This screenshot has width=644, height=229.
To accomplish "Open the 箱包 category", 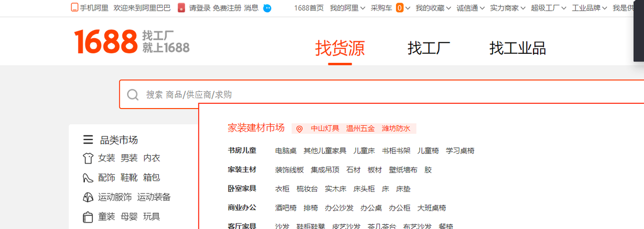I will [x=151, y=177].
